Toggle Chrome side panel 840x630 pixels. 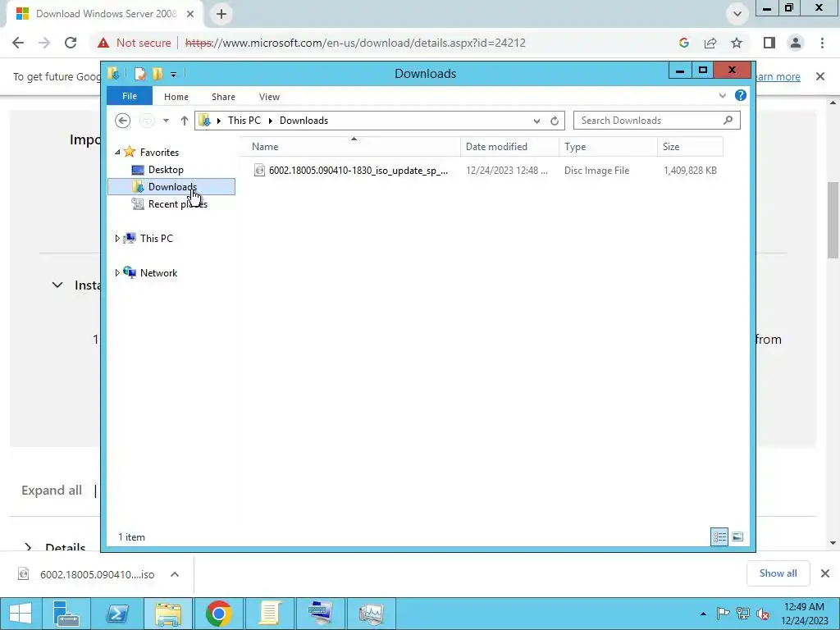[769, 43]
